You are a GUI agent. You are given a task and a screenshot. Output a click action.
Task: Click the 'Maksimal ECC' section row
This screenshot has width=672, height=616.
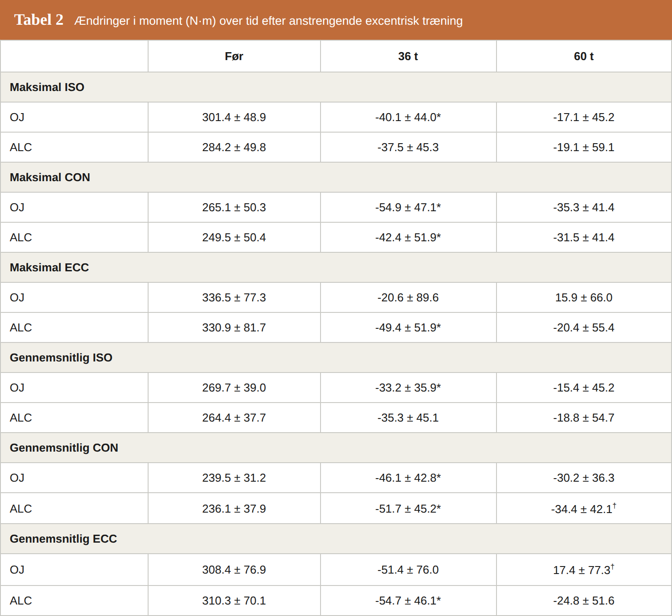[336, 267]
